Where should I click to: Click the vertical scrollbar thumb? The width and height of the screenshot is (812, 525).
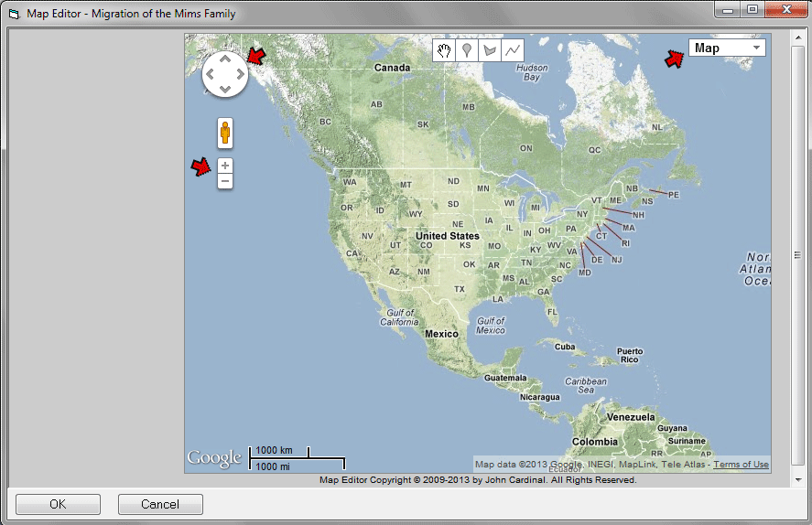click(x=798, y=255)
